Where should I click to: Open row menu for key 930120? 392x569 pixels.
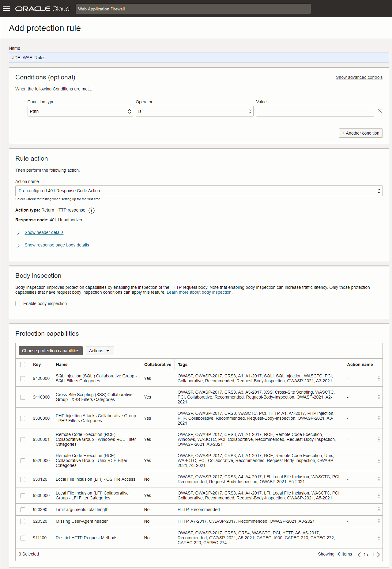pyautogui.click(x=379, y=479)
